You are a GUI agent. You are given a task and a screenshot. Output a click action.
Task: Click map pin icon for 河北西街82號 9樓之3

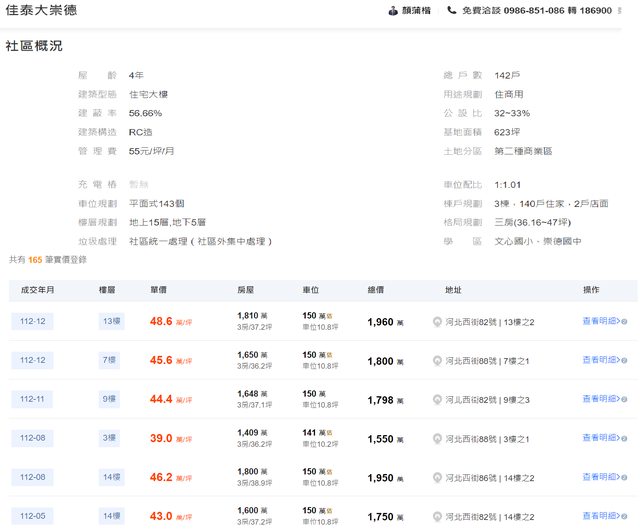click(x=437, y=400)
